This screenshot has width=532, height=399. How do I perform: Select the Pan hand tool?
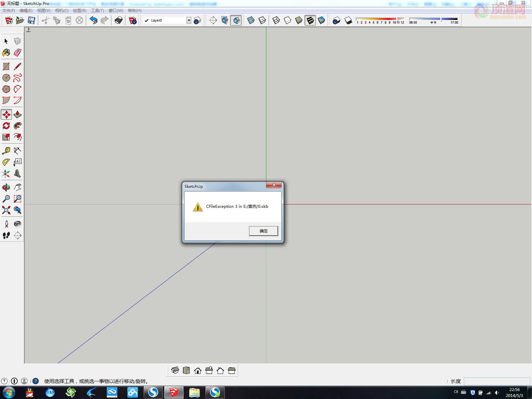pos(17,187)
